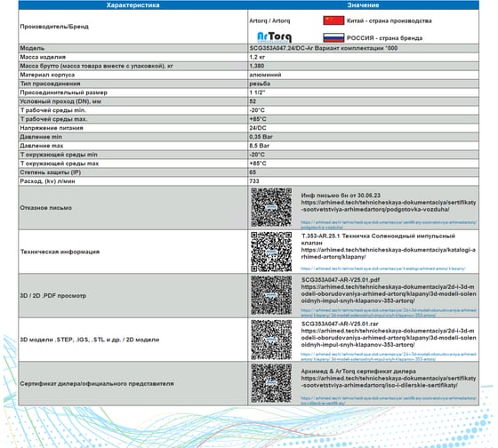Image resolution: width=498 pixels, height=448 pixels.
Task: Open the QR code for Отказное письмо
Action: (271, 207)
